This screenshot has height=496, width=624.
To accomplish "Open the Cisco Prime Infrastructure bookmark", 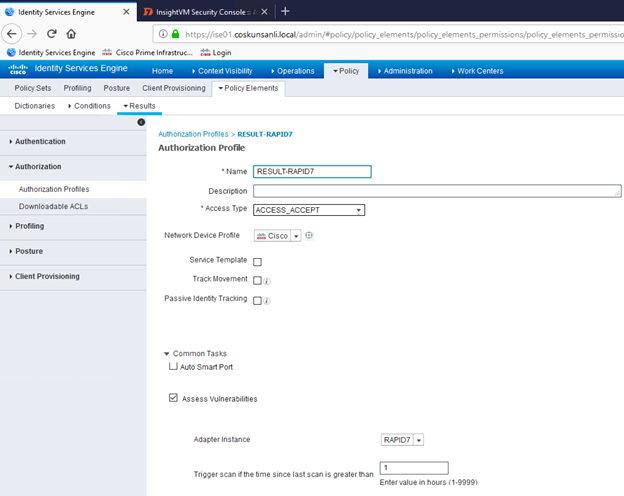I will pos(147,53).
